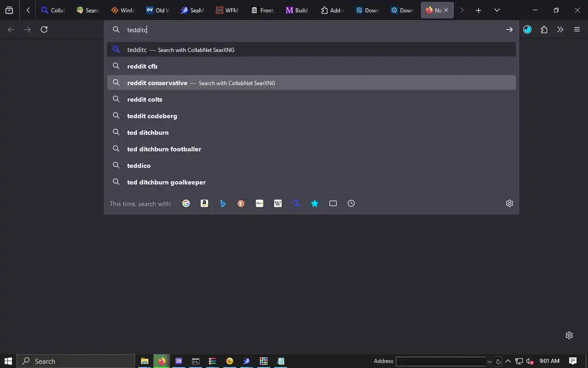This screenshot has width=588, height=368.
Task: Expand the taskbar Address dropdown arrow
Action: (x=490, y=362)
